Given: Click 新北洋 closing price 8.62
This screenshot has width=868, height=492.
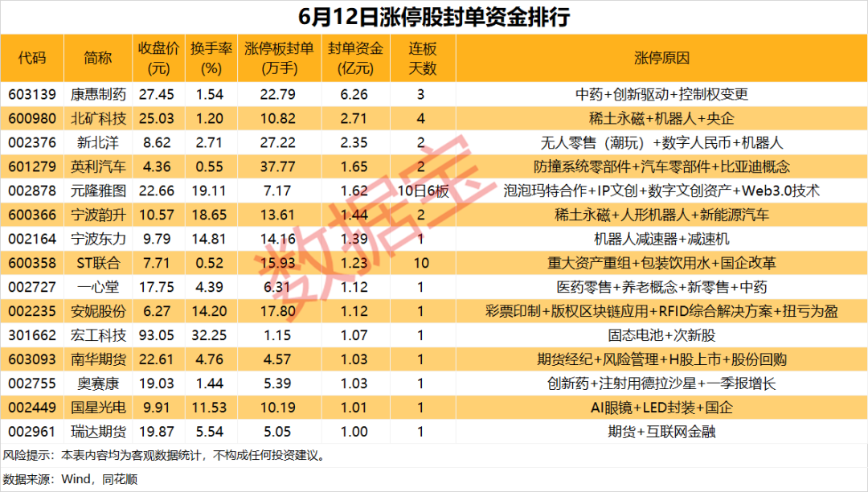Looking at the screenshot, I should coord(158,142).
